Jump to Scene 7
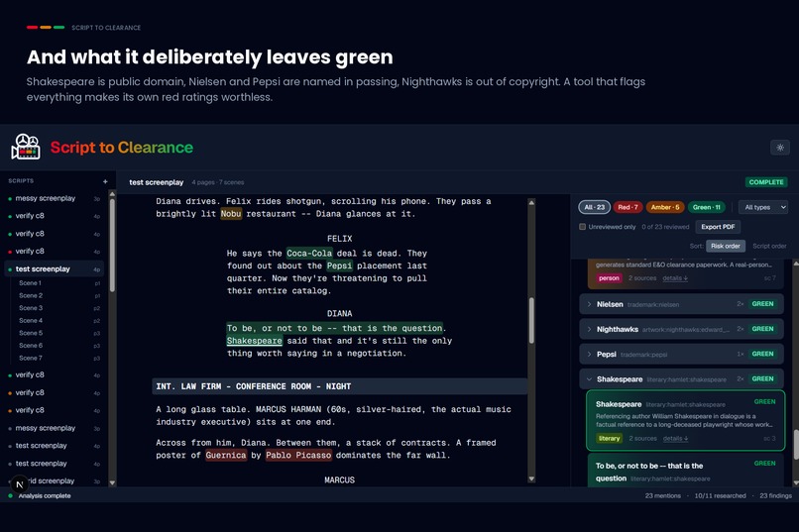The height and width of the screenshot is (532, 799). [x=31, y=358]
